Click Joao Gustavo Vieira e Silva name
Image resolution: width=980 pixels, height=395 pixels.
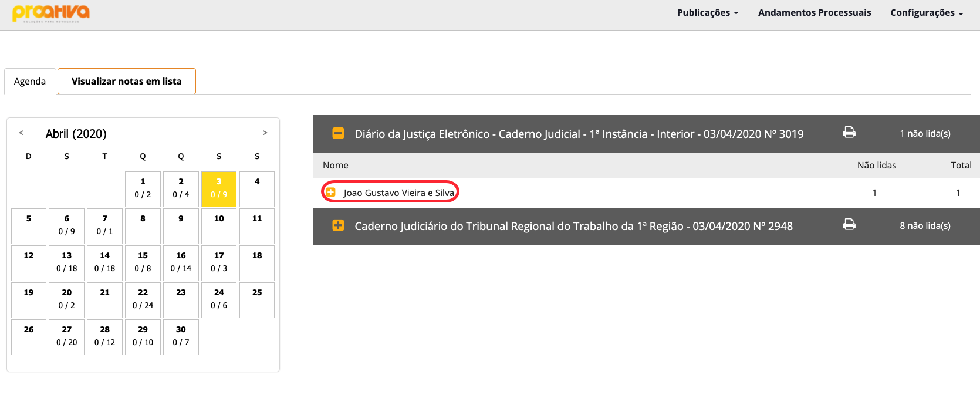tap(399, 193)
